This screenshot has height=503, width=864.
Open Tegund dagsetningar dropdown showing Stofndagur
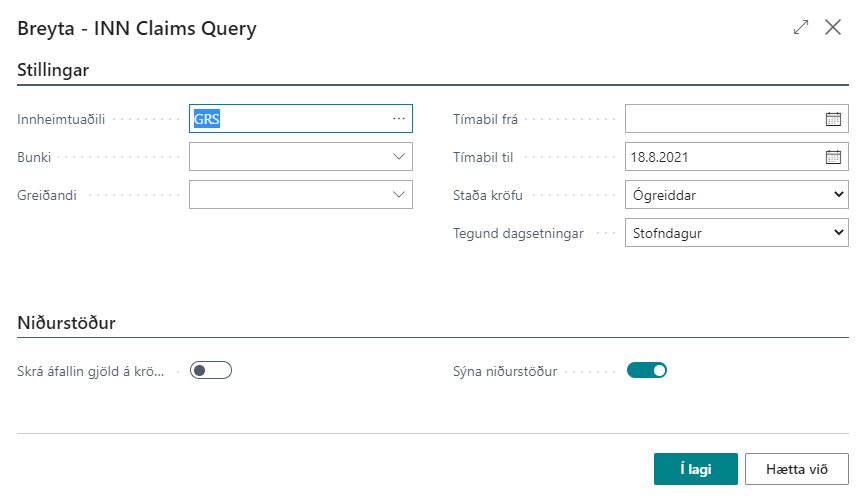tap(736, 233)
